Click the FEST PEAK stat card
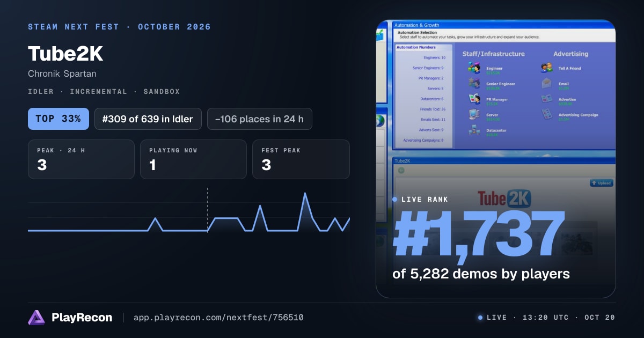644x338 pixels. (x=301, y=159)
